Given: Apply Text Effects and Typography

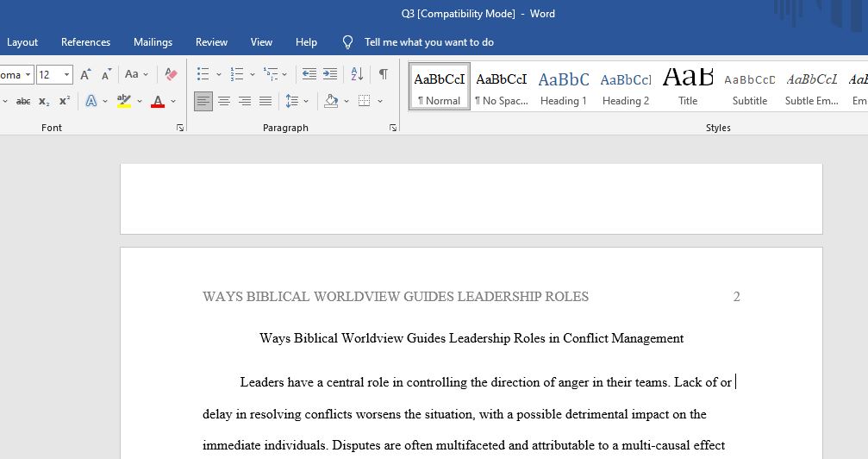Looking at the screenshot, I should tap(91, 101).
